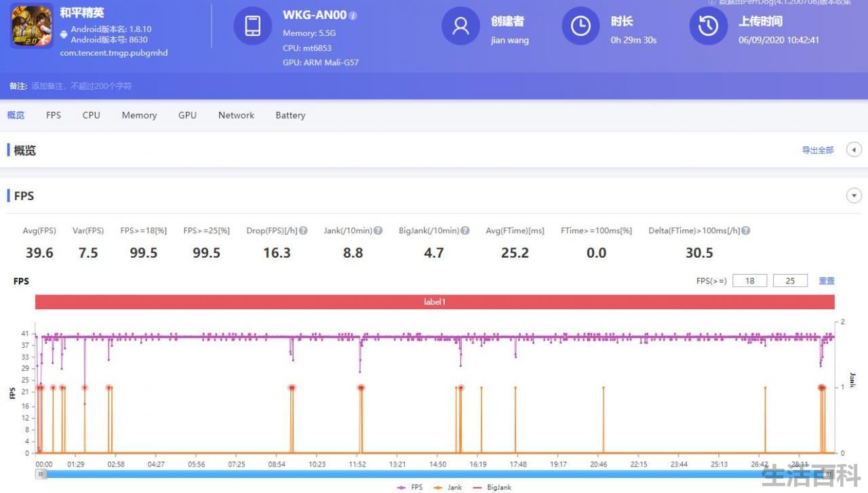Select the Memory tab
This screenshot has width=868, height=493.
pyautogui.click(x=139, y=115)
